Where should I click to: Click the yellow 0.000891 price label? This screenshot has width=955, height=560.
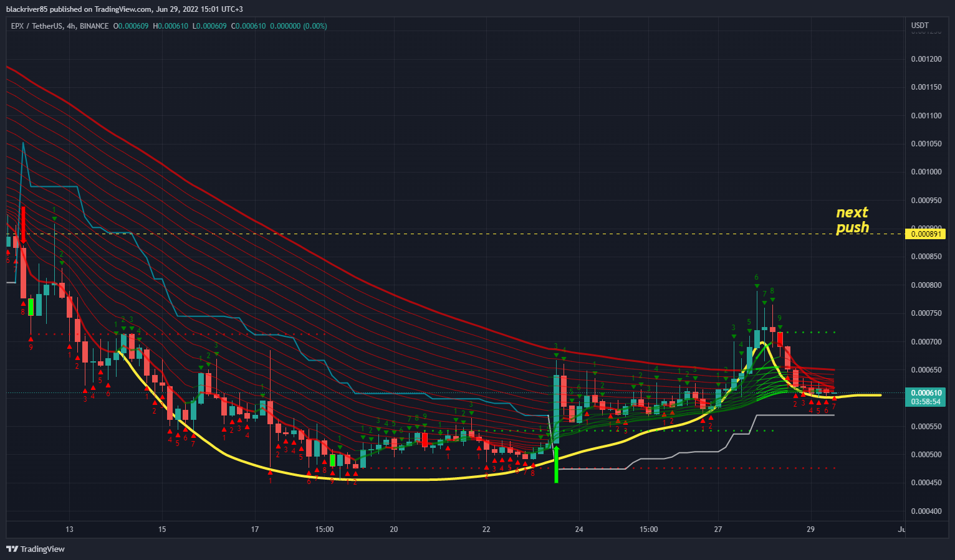(x=926, y=234)
